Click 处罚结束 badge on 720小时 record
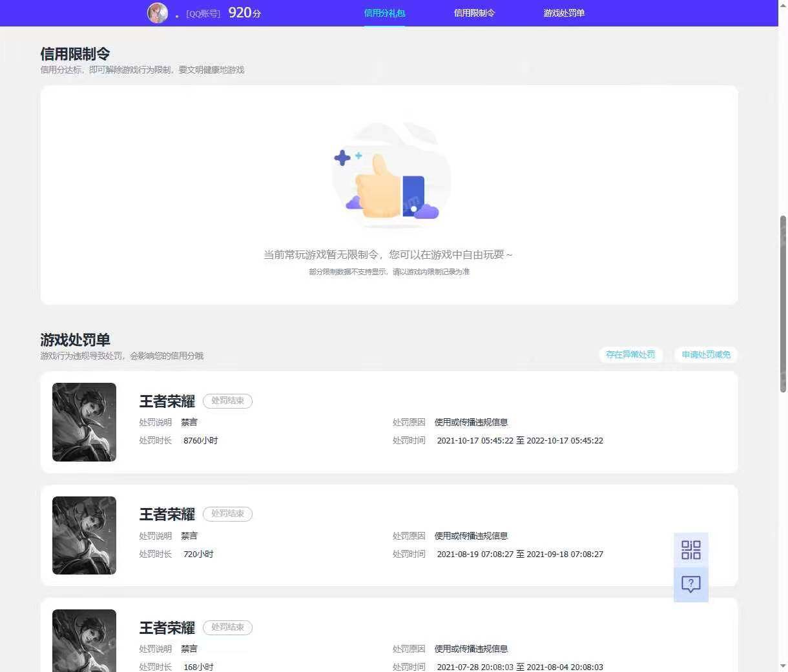Viewport: 788px width, 672px height. pos(227,514)
